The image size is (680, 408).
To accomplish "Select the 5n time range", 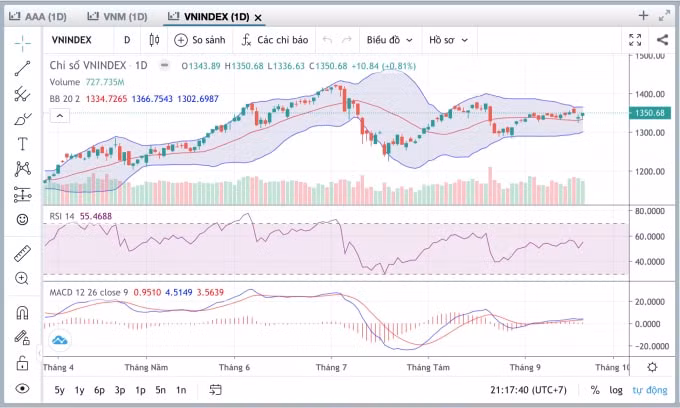I will (160, 390).
